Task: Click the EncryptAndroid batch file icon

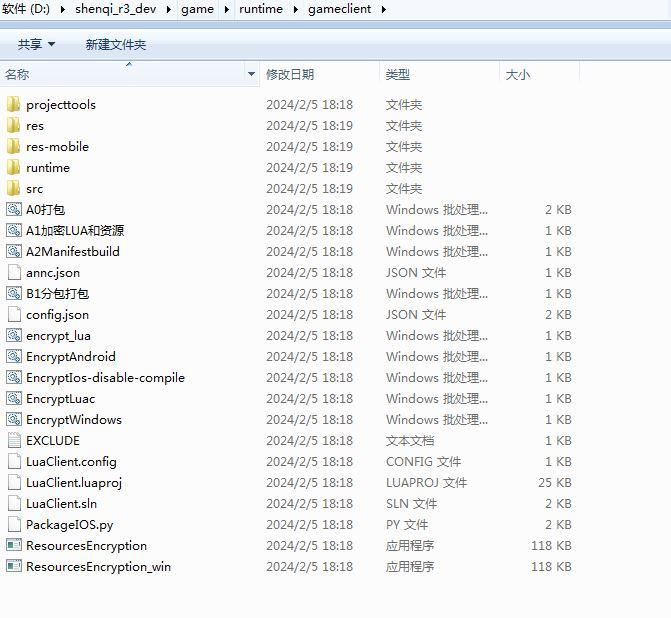Action: click(x=13, y=356)
